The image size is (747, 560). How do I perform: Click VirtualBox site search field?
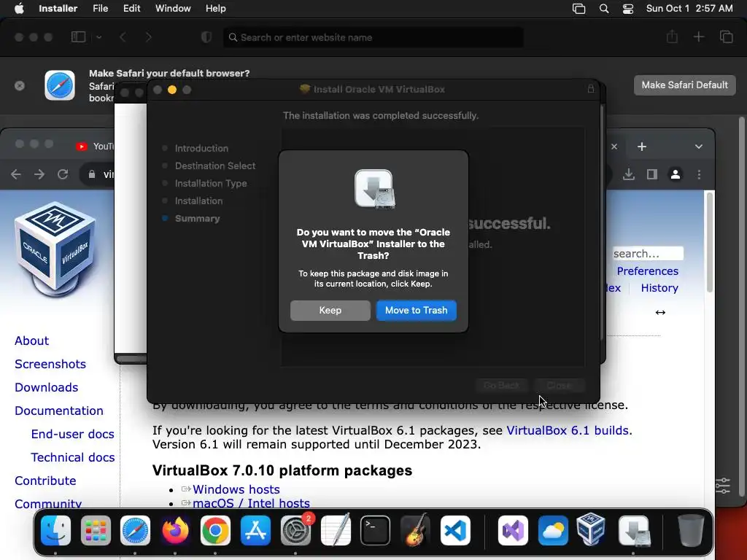tap(648, 253)
